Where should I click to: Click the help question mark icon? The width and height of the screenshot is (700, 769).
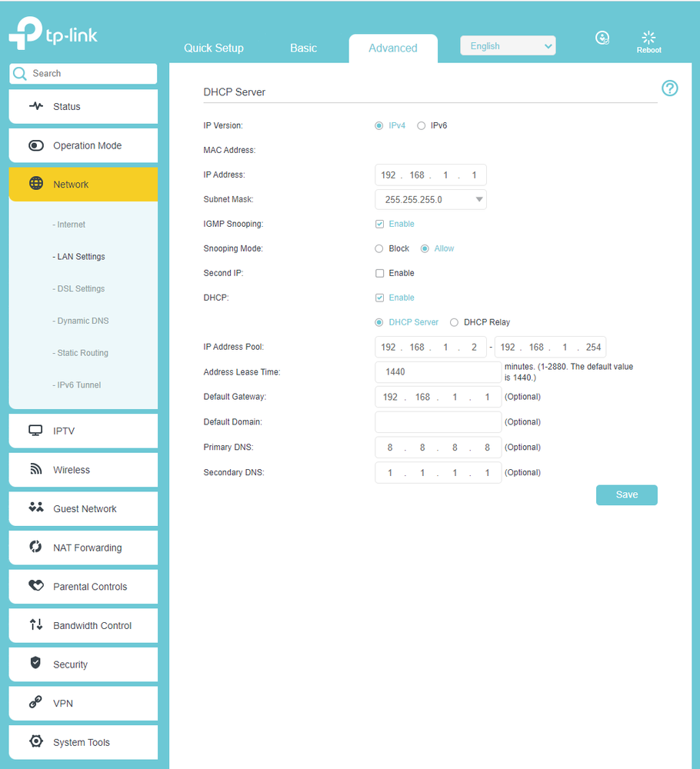(670, 88)
